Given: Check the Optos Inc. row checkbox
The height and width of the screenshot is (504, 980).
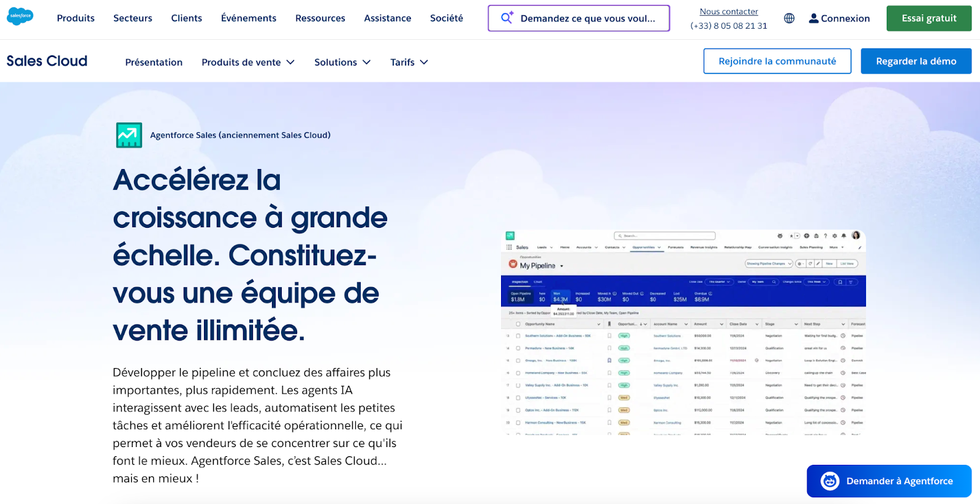Looking at the screenshot, I should (x=518, y=410).
